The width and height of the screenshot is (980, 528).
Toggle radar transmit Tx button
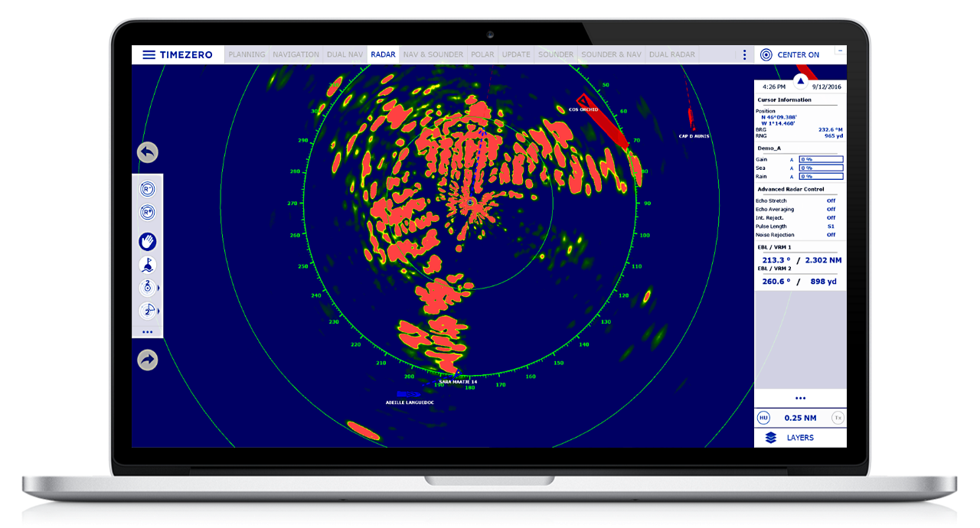838,418
